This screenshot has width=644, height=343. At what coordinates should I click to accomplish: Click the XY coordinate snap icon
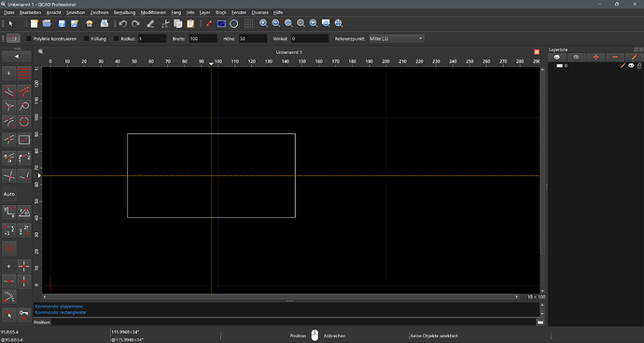(9, 213)
